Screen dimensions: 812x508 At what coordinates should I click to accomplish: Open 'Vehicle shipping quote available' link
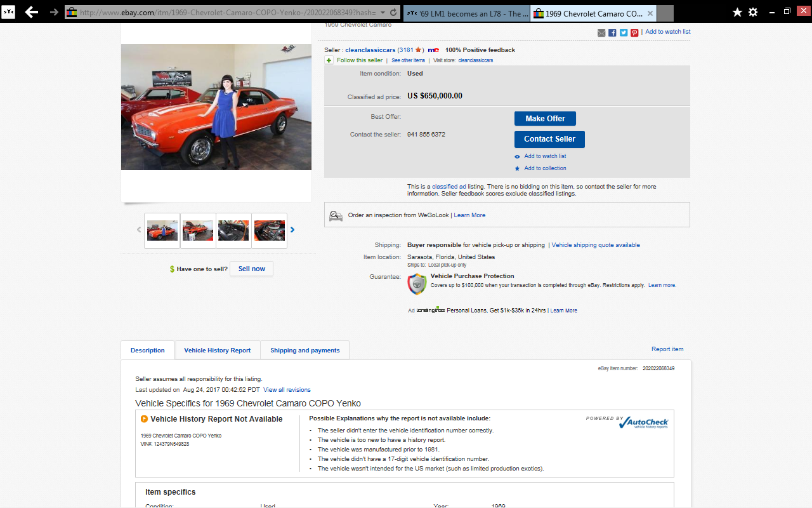(596, 245)
